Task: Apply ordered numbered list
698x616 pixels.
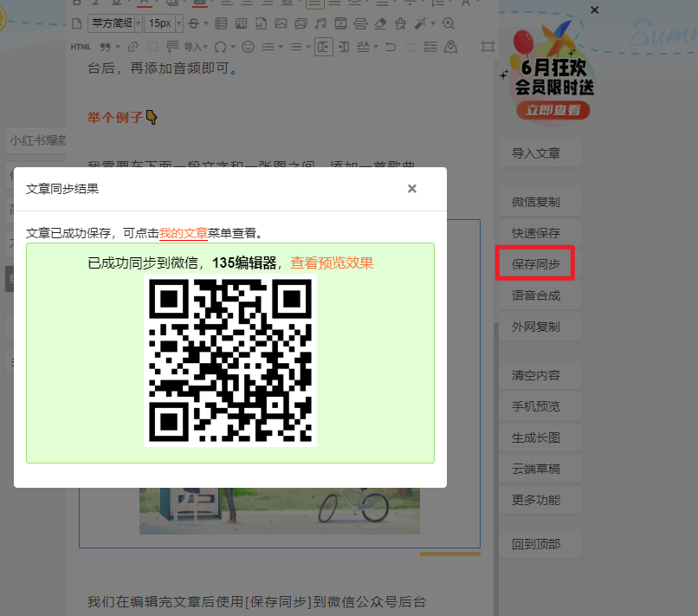Action: (268, 47)
